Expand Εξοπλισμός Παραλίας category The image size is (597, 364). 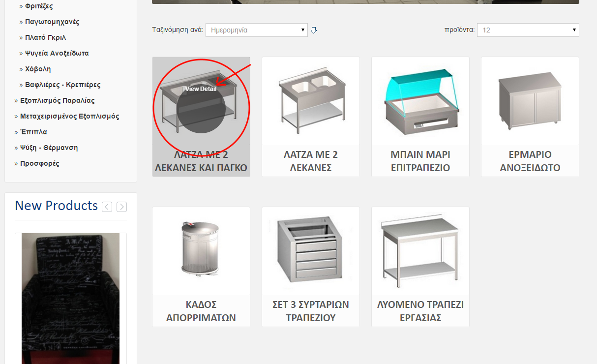tap(57, 100)
